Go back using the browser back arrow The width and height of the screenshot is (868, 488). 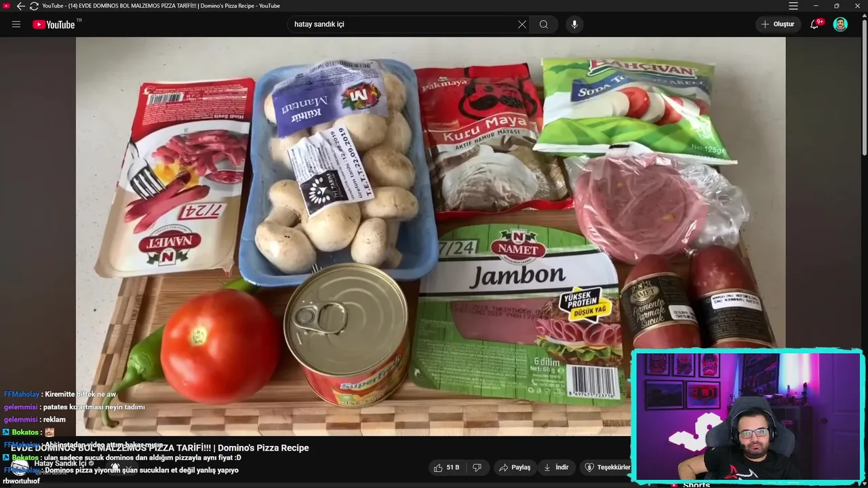point(20,6)
